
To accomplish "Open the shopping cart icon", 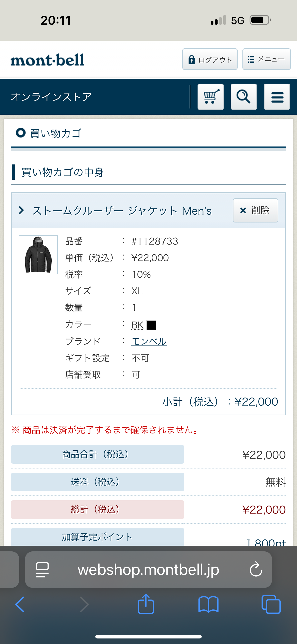I will 210,97.
